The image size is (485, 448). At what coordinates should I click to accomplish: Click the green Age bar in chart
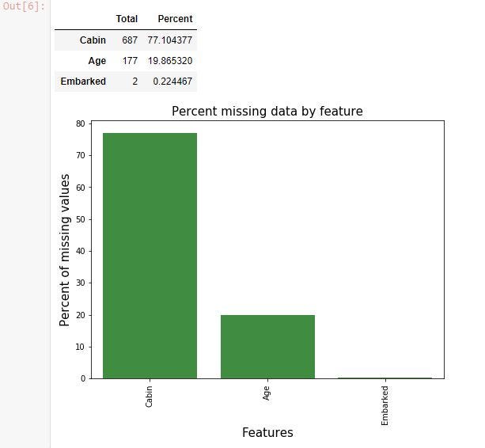click(x=267, y=347)
